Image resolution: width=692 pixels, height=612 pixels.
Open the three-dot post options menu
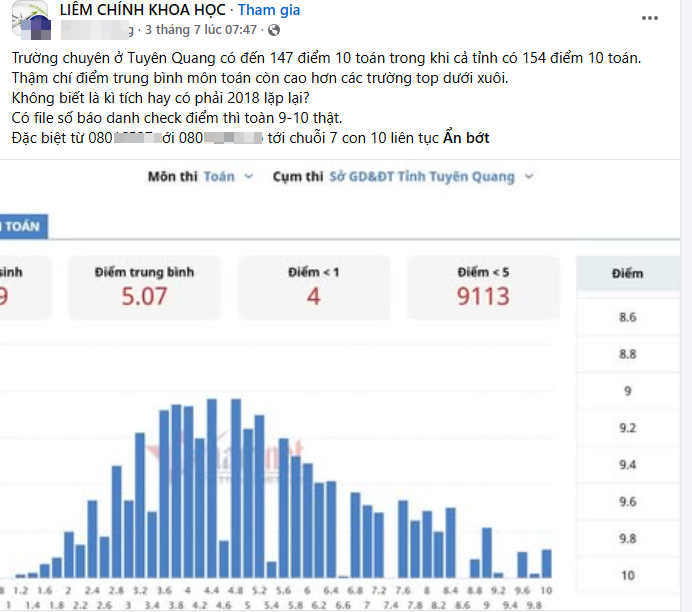pyautogui.click(x=650, y=18)
